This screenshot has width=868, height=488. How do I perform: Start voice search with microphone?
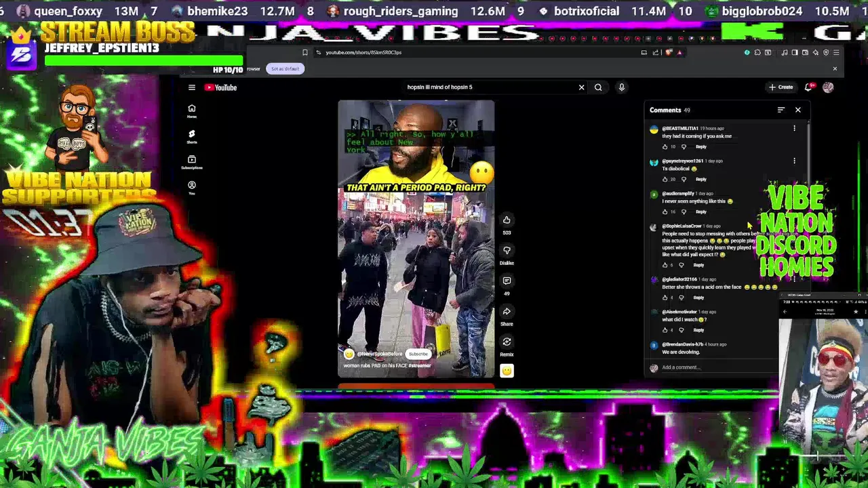(x=621, y=87)
